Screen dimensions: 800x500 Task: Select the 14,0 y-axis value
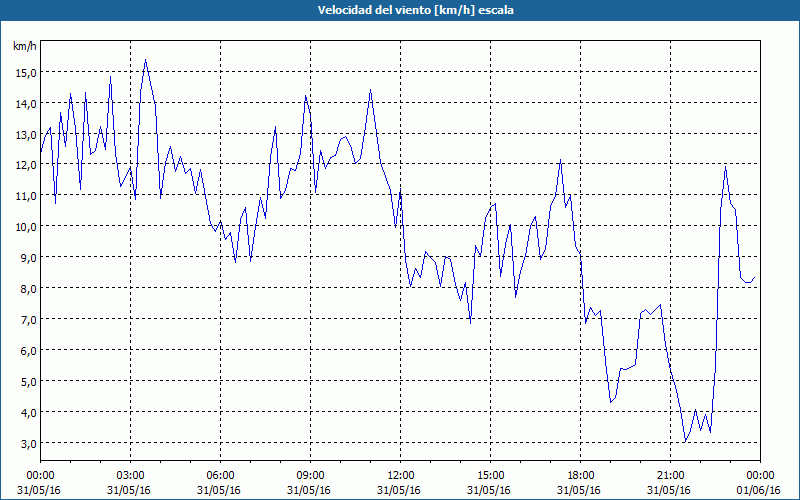pos(26,104)
